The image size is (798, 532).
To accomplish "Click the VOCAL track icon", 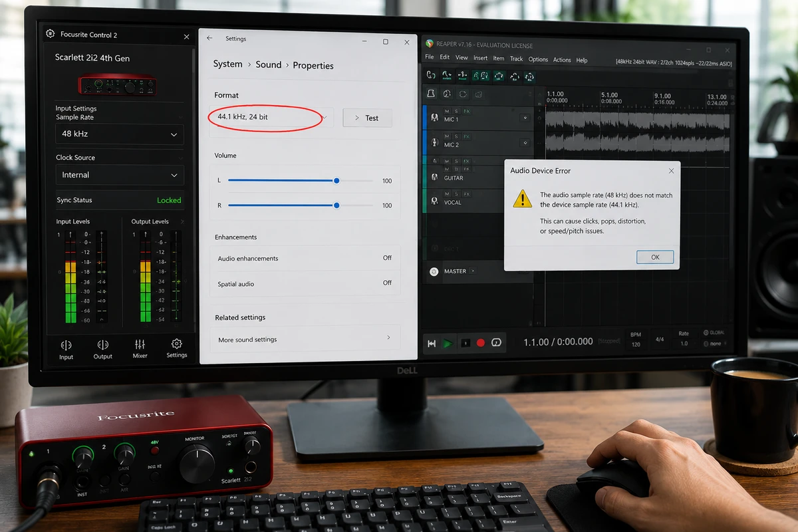I will click(x=434, y=201).
